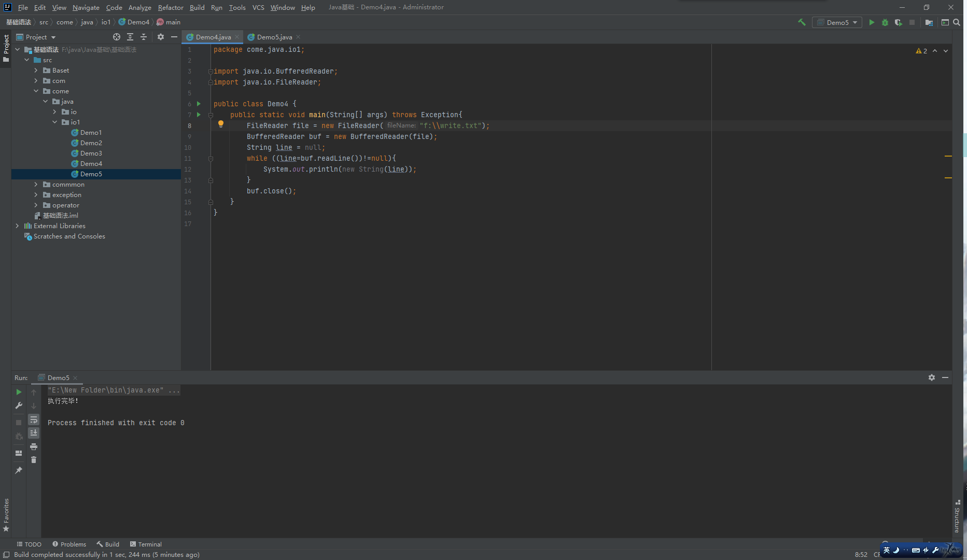
Task: Expand the External Libraries tree node
Action: [x=17, y=226]
